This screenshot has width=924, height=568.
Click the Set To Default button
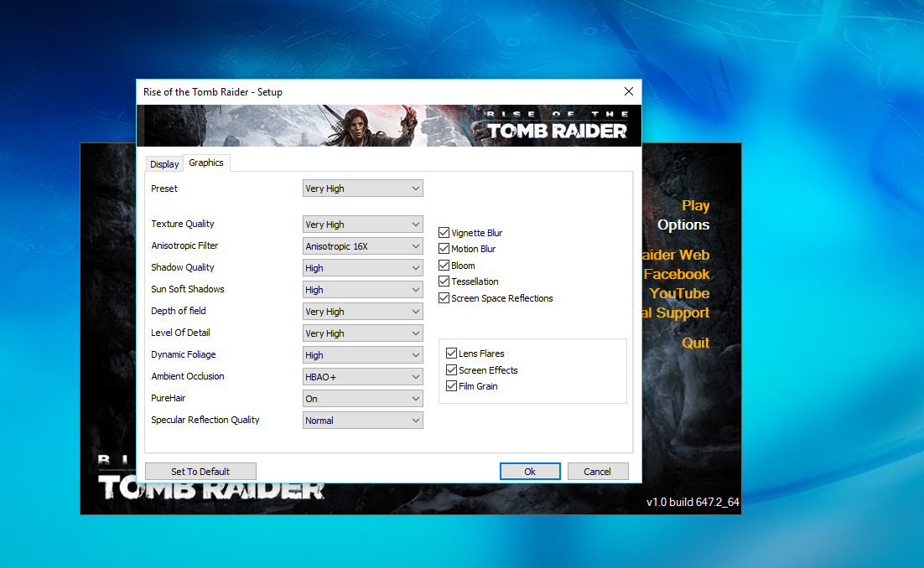(200, 472)
